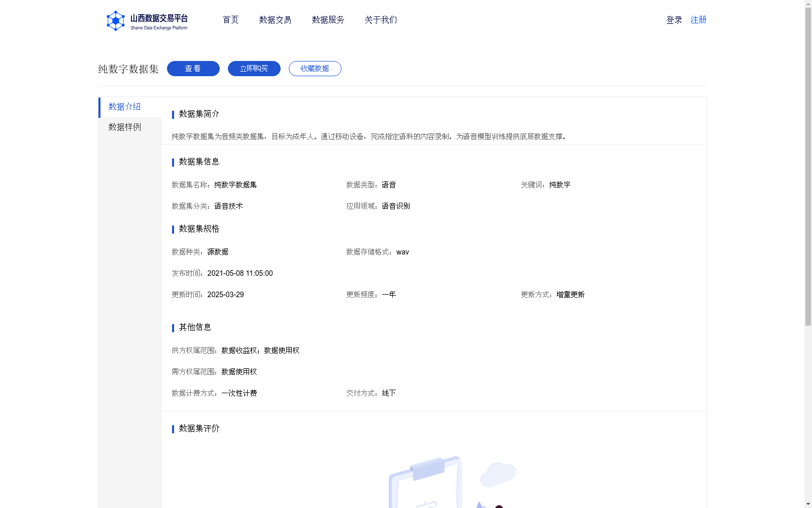Click the 注册 link

click(x=698, y=20)
